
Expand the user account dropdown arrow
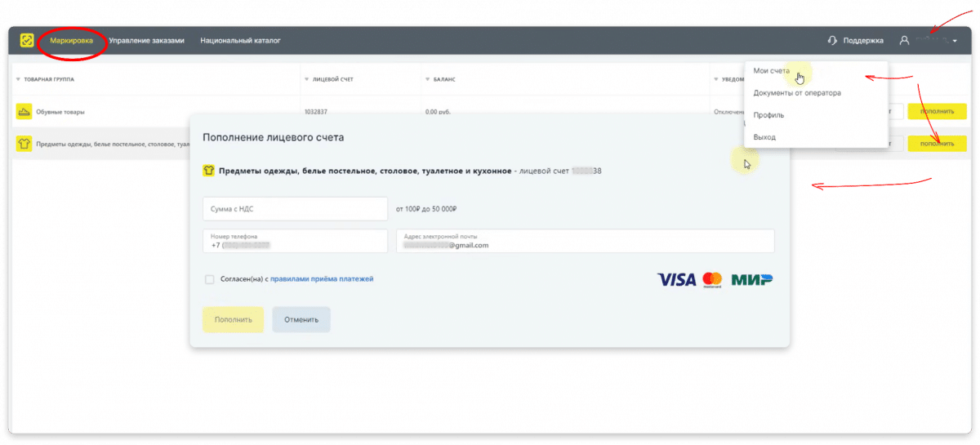click(955, 41)
